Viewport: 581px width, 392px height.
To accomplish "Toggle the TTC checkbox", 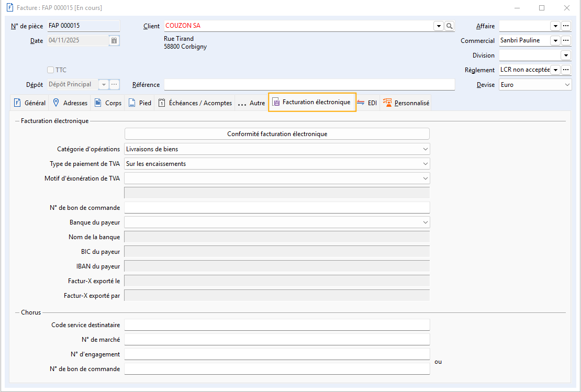I will (x=51, y=70).
